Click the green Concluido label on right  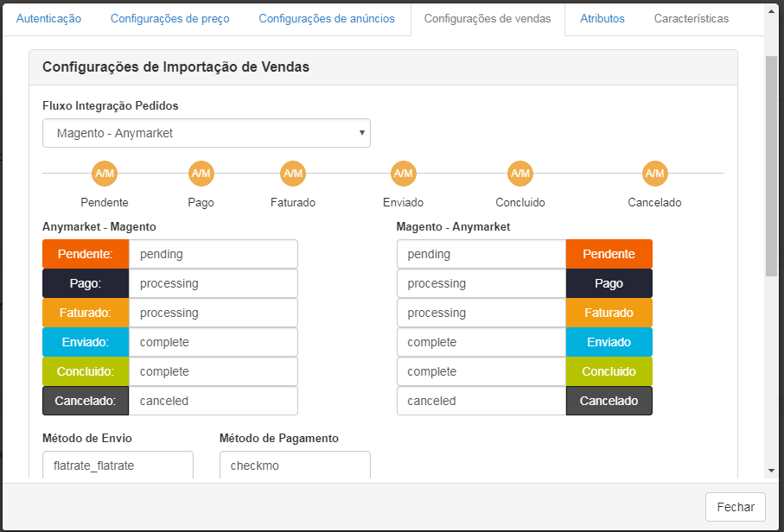(609, 371)
